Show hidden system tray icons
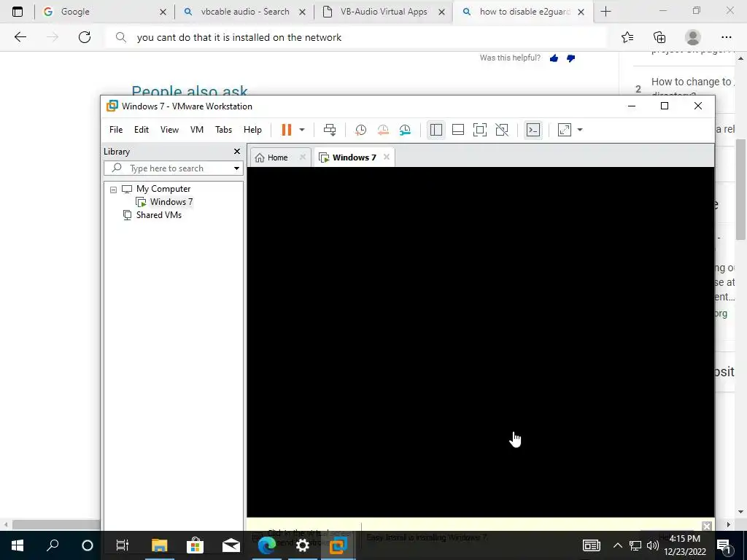Viewport: 747px width, 560px height. [617, 545]
